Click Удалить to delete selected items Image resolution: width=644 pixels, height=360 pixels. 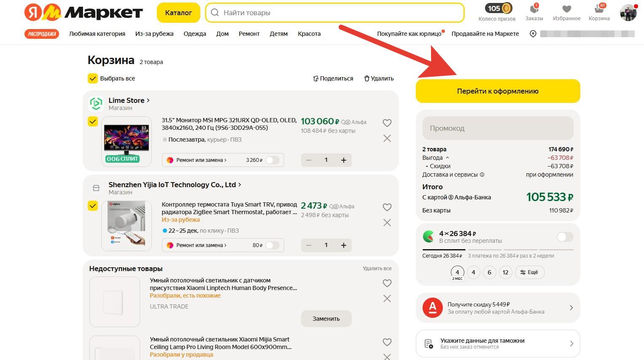coord(379,78)
